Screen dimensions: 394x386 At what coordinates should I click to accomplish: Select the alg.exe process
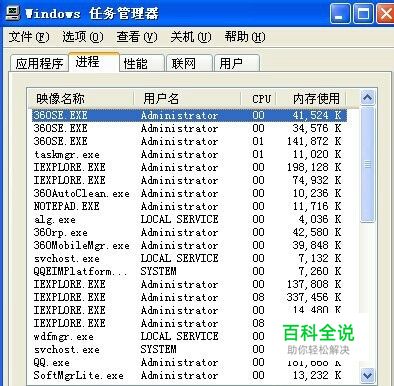pyautogui.click(x=189, y=219)
